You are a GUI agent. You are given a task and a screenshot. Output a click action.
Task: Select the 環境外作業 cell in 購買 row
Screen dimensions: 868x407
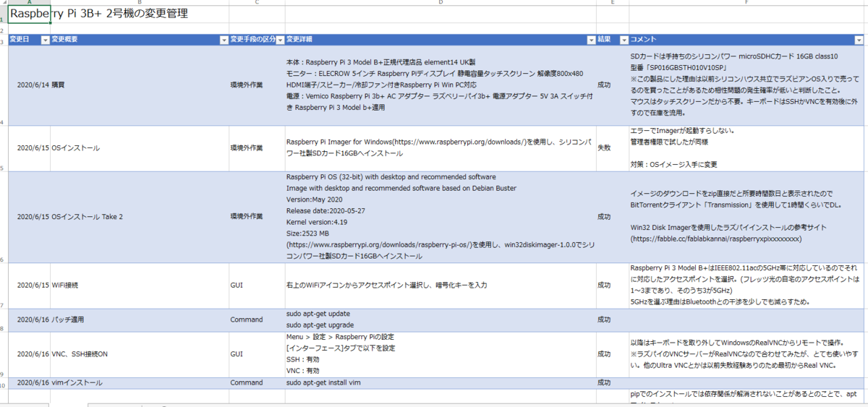point(257,85)
